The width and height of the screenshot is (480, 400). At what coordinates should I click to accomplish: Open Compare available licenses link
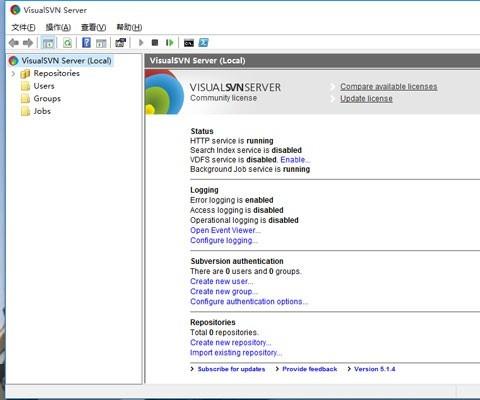click(389, 87)
